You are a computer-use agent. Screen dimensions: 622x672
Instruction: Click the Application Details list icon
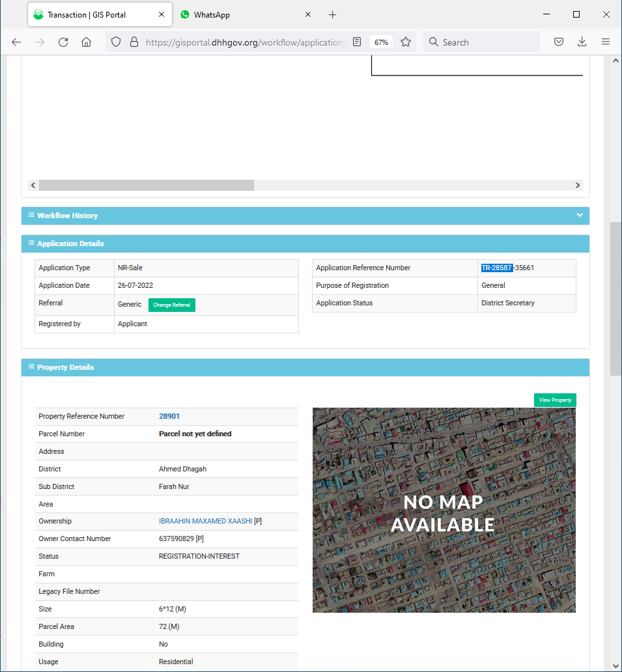point(31,243)
